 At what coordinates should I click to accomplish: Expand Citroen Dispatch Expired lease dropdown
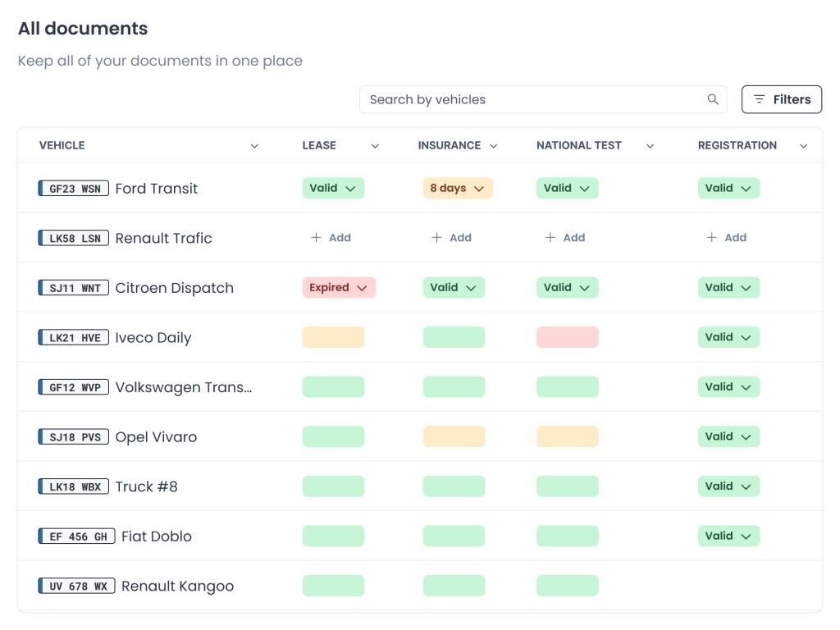click(x=339, y=288)
